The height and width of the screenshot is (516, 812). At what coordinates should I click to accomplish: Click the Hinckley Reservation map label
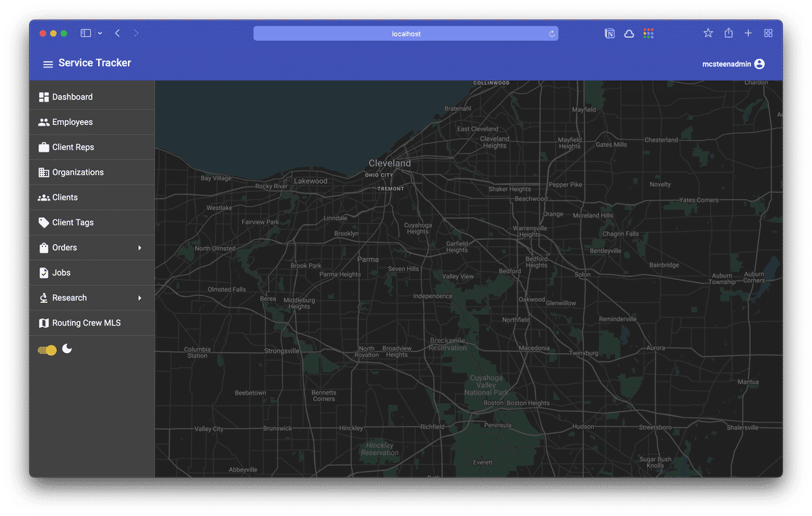point(379,448)
